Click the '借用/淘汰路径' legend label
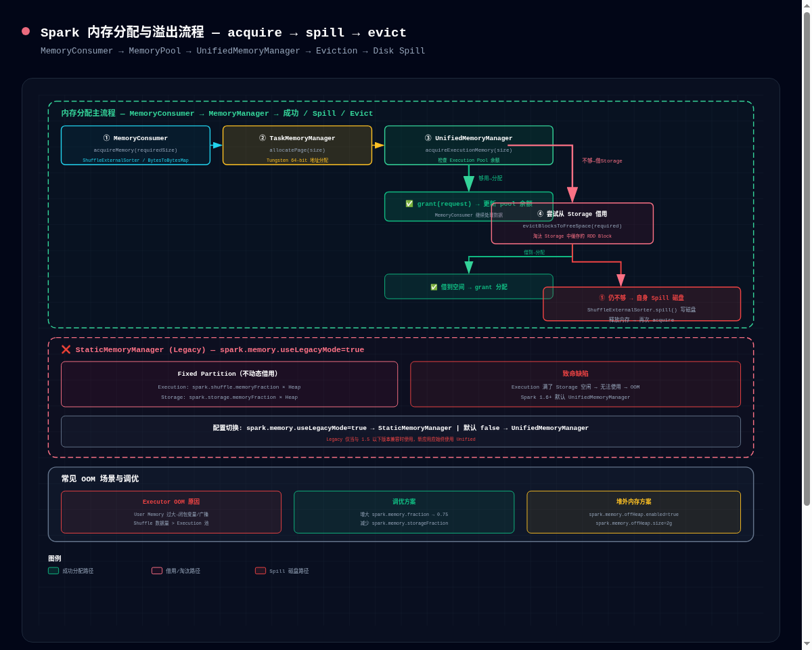 [183, 571]
